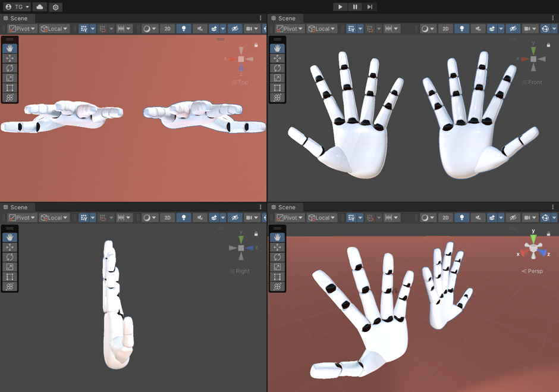Select the Move tool in the left toolbar

click(9, 58)
